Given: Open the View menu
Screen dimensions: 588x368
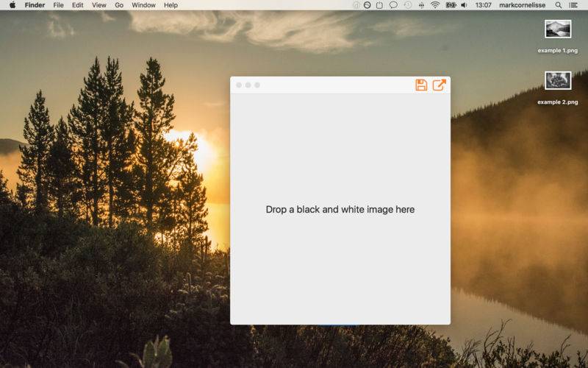Looking at the screenshot, I should (99, 5).
